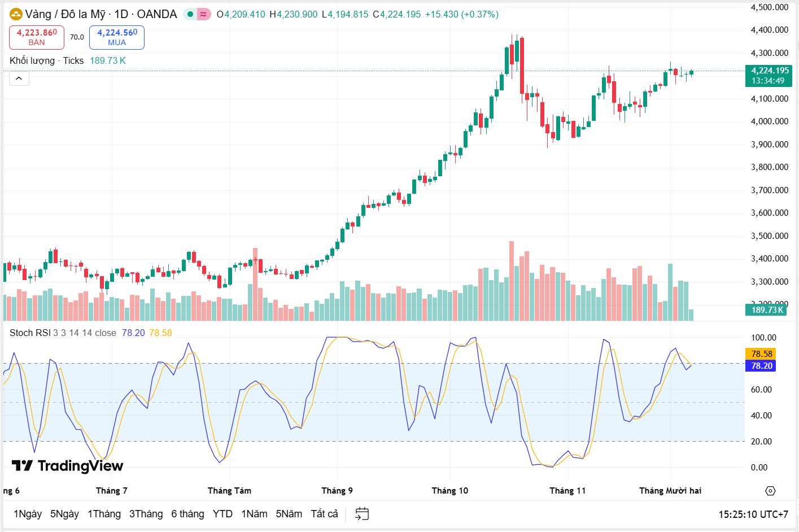Click the green market status dot
This screenshot has height=532, width=799.
click(190, 14)
